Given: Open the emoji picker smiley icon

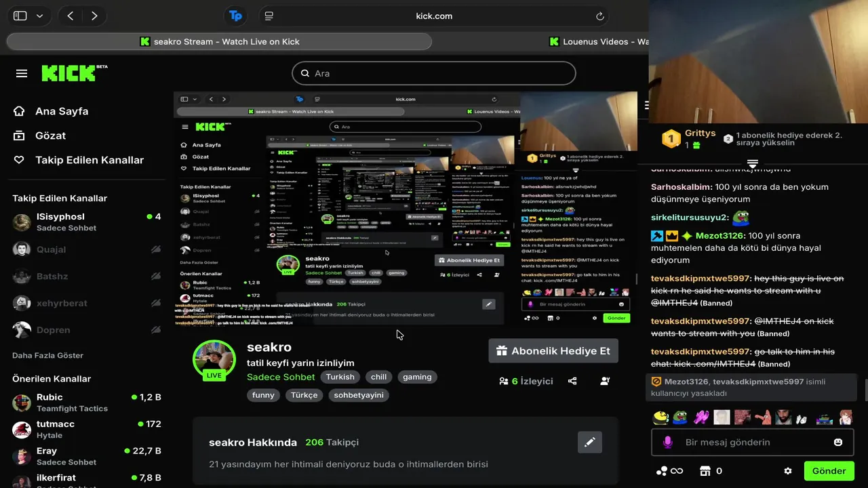Looking at the screenshot, I should [838, 442].
